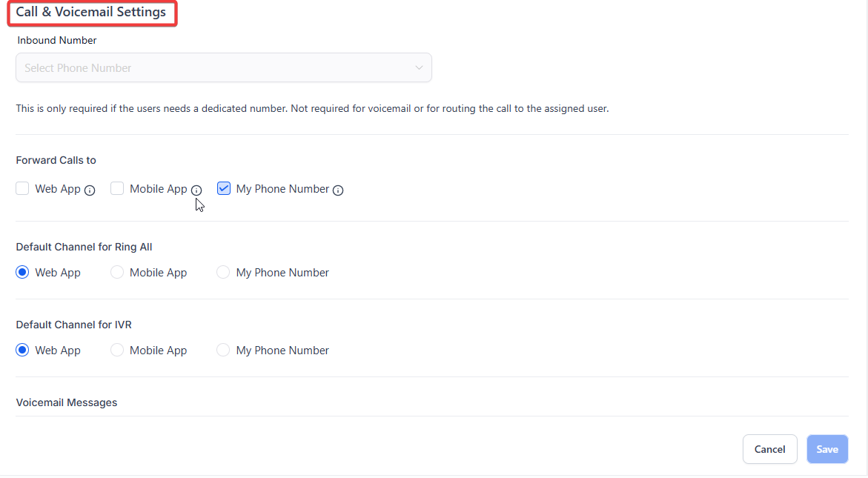
Task: Uncheck My Phone Number forwarding checkbox
Action: click(x=224, y=189)
